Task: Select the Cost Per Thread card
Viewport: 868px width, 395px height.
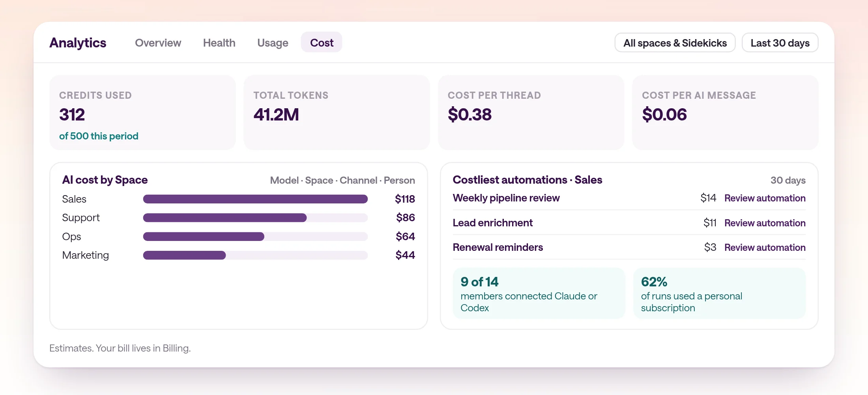Action: (531, 113)
